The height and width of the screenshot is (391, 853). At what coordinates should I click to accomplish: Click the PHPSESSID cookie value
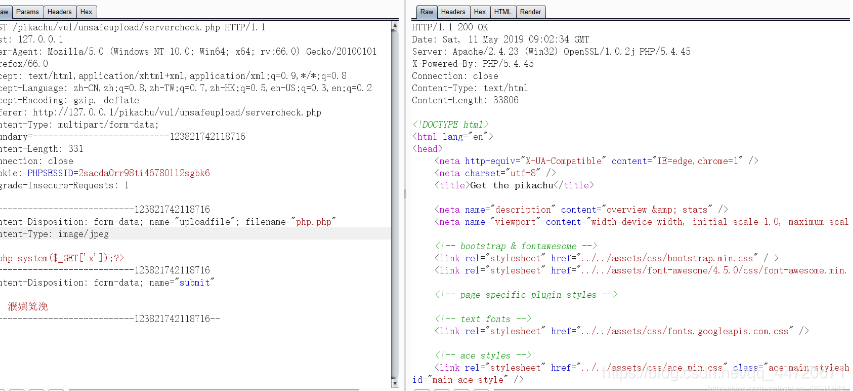click(144, 173)
